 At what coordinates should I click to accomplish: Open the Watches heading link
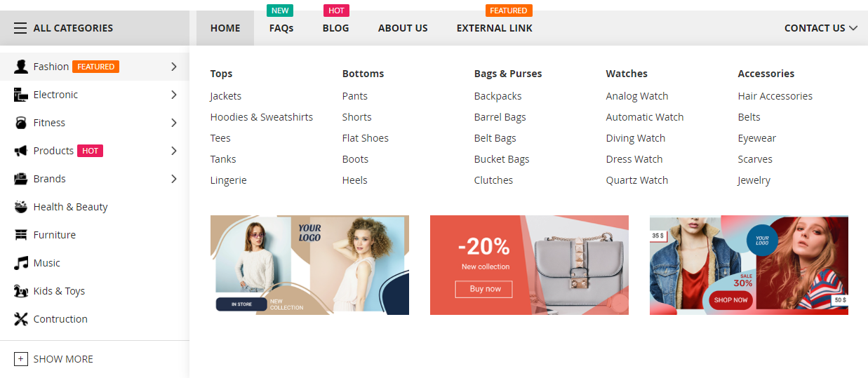[627, 74]
